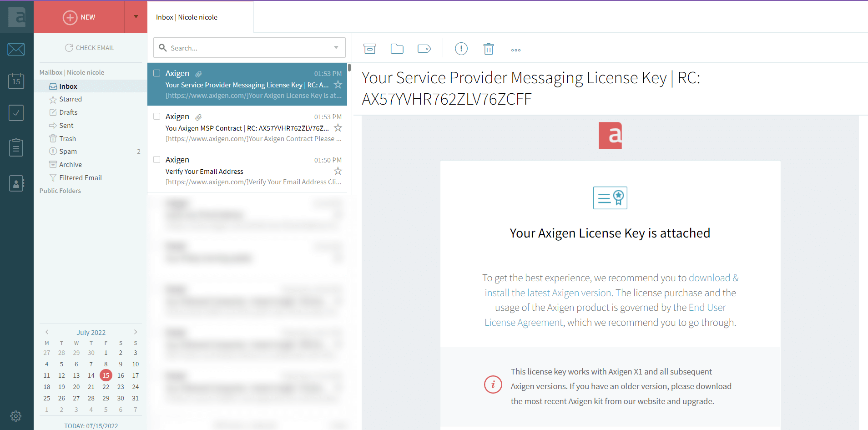Viewport: 868px width, 430px height.
Task: Select July 8 in the mini calendar
Action: point(106,364)
